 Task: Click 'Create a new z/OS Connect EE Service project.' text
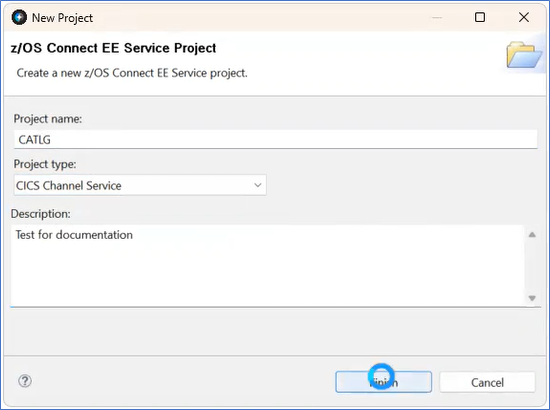132,73
